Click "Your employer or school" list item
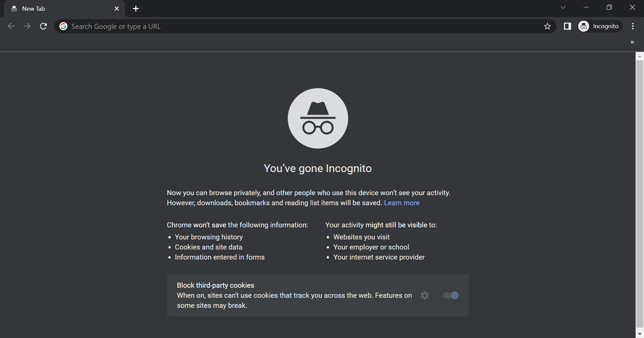Screen dimensions: 644x338 coord(371,247)
